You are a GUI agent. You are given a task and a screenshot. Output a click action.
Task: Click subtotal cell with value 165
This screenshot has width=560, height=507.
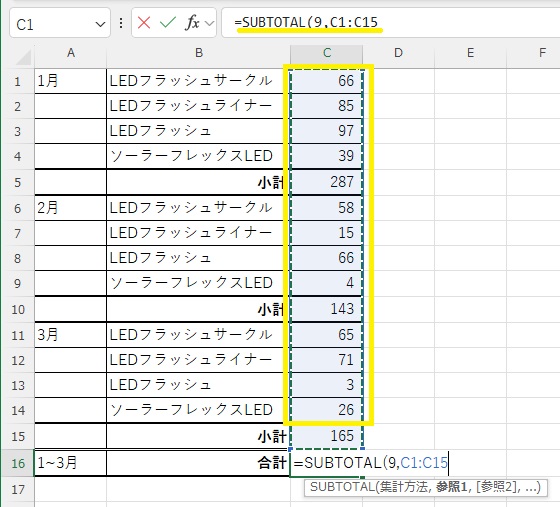pos(326,436)
